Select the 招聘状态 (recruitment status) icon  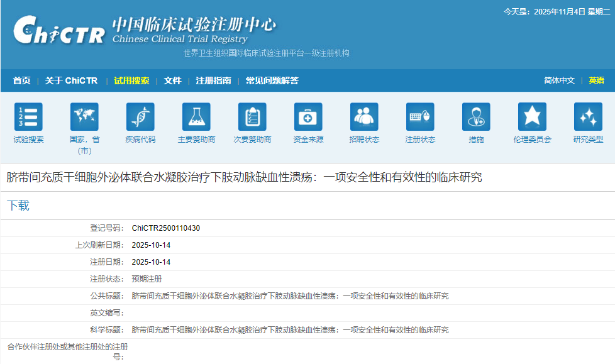[x=364, y=117]
